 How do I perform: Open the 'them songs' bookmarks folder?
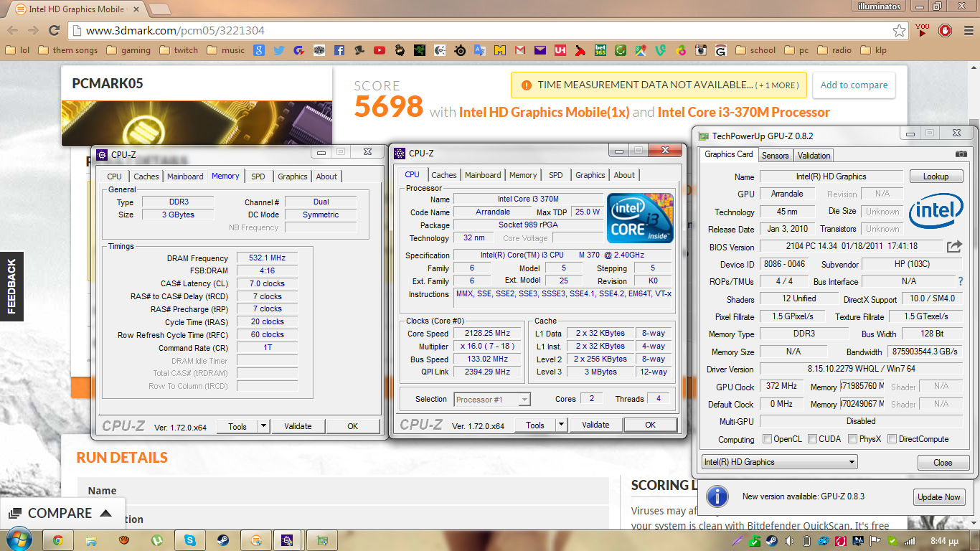point(67,50)
